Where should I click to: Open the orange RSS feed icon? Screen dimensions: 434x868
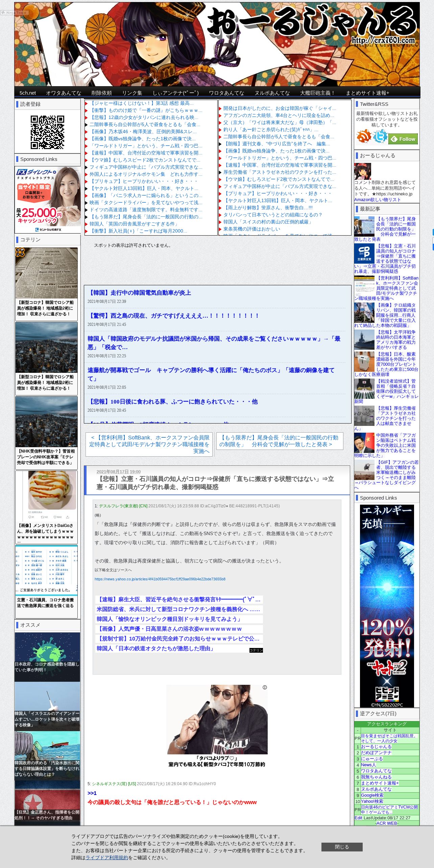pyautogui.click(x=364, y=136)
